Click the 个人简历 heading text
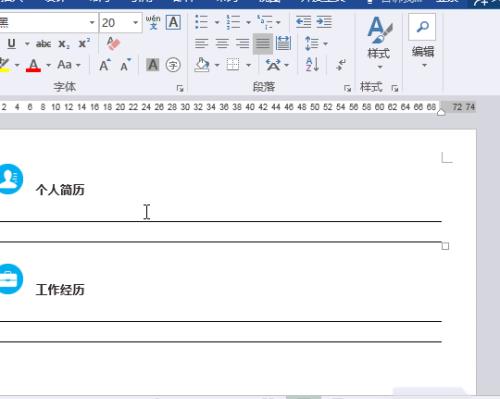Viewport: 500px width, 399px height. (x=60, y=190)
